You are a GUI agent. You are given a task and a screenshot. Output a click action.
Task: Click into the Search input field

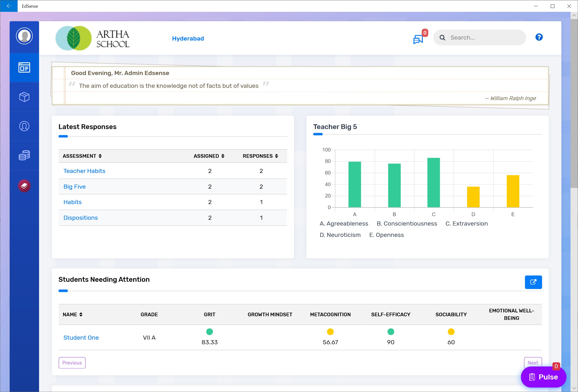point(485,38)
